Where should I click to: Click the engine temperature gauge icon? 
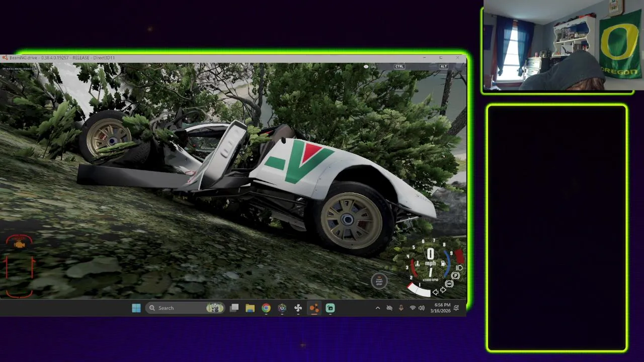tap(417, 263)
